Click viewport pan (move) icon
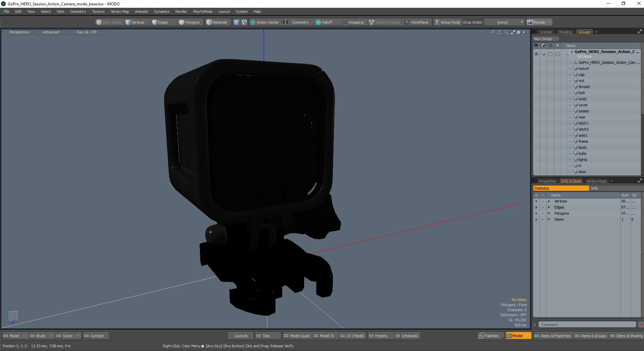Image resolution: width=644 pixels, height=351 pixels. [x=493, y=32]
